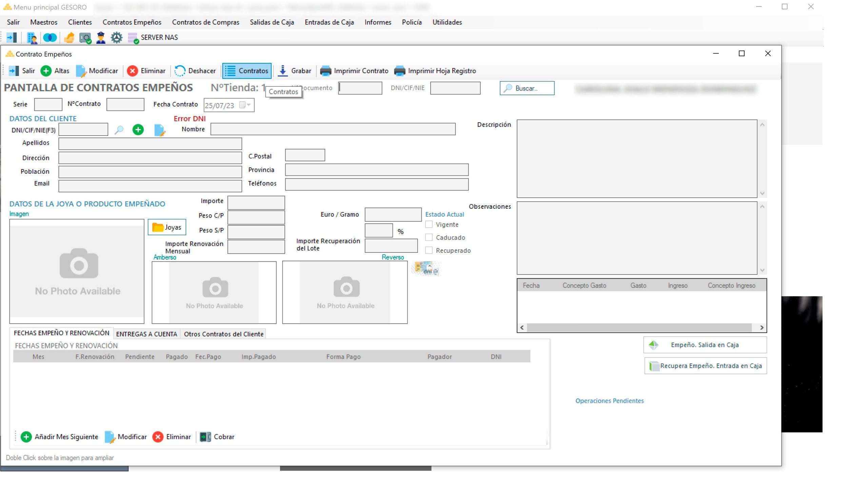Click Imprimir Hoja Registro printer button
This screenshot has width=868, height=488.
(x=435, y=71)
